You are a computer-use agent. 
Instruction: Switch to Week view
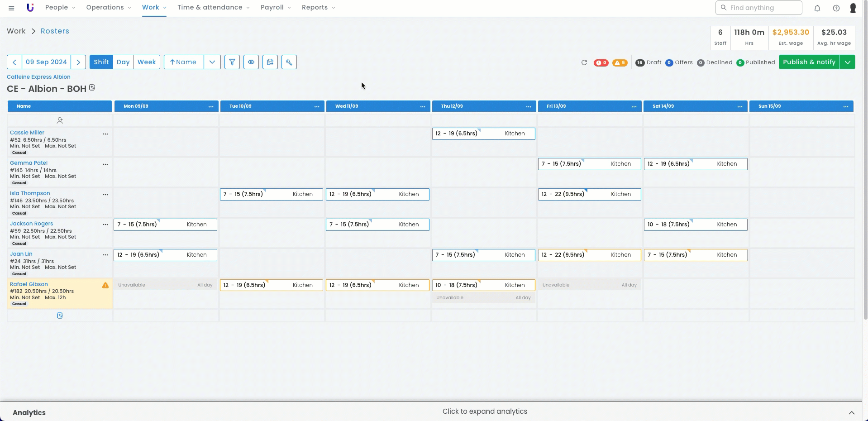[147, 62]
